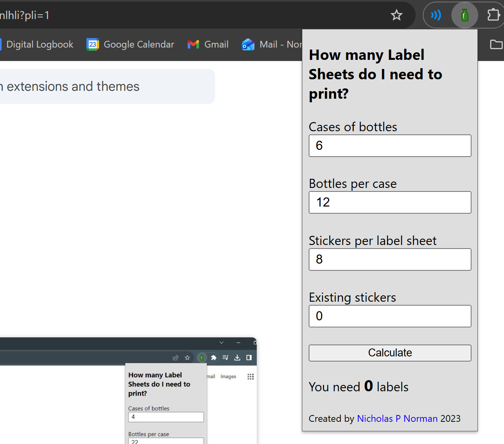504x444 pixels.
Task: Click the Stickers per label sheet field
Action: (x=390, y=260)
